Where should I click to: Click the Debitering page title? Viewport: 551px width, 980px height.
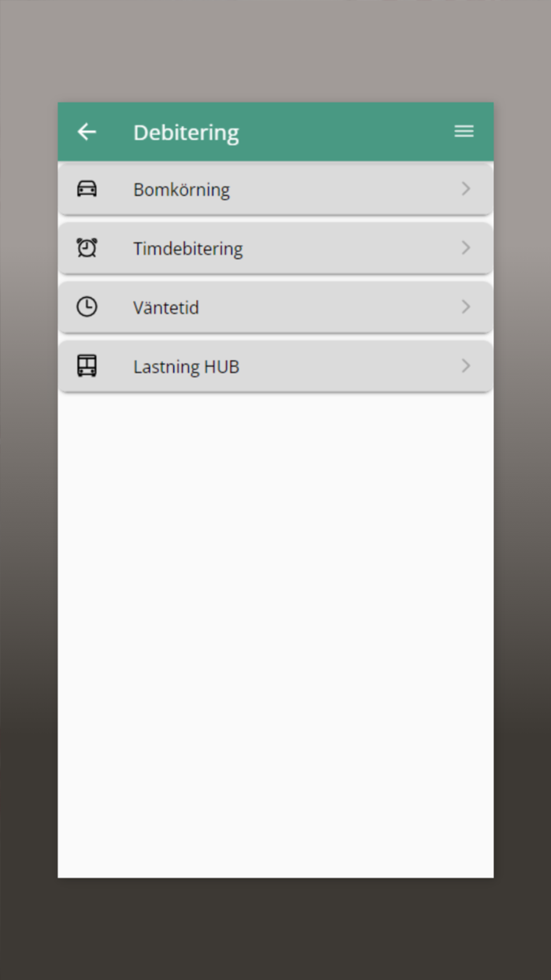click(x=187, y=132)
